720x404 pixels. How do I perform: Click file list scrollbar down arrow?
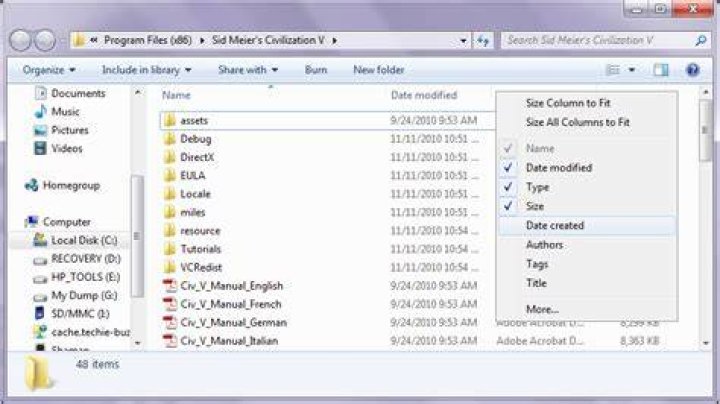point(706,343)
